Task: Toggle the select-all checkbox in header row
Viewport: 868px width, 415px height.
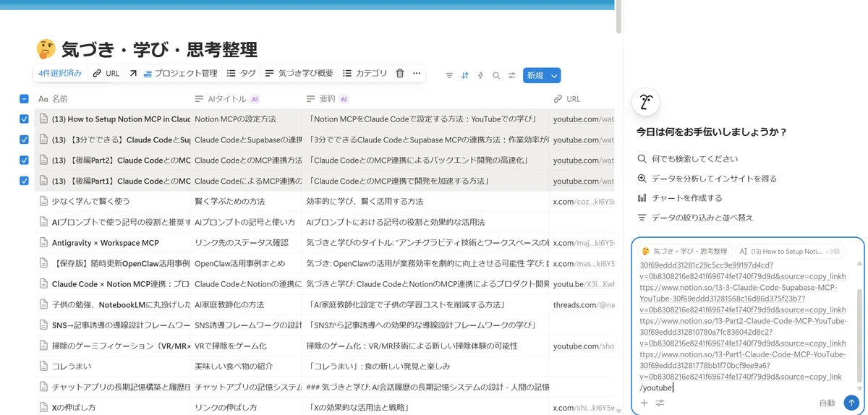Action: [24, 99]
